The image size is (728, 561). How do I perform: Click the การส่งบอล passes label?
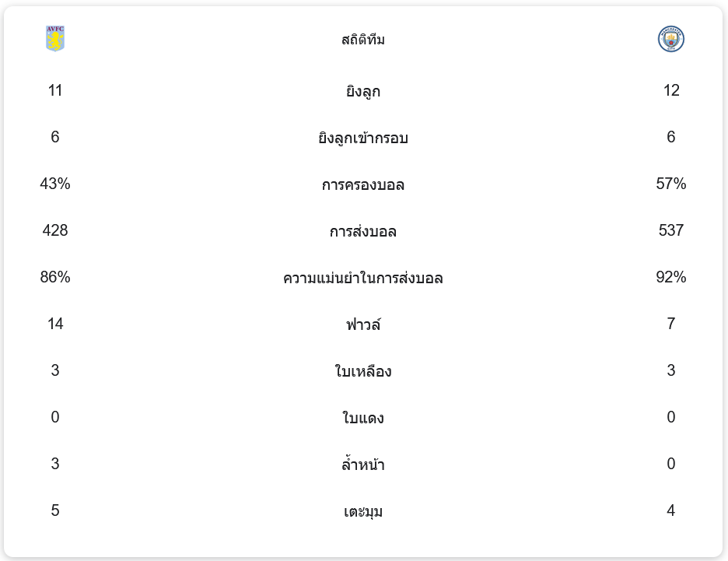[x=363, y=232]
